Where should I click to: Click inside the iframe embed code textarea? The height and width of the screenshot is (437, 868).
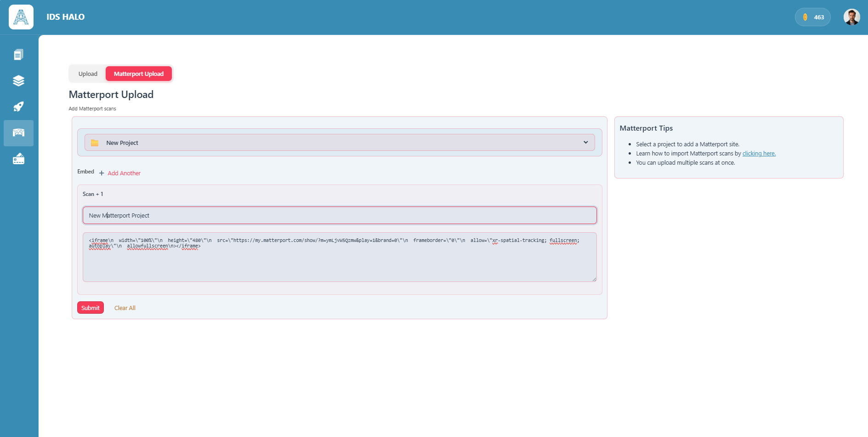tap(340, 257)
